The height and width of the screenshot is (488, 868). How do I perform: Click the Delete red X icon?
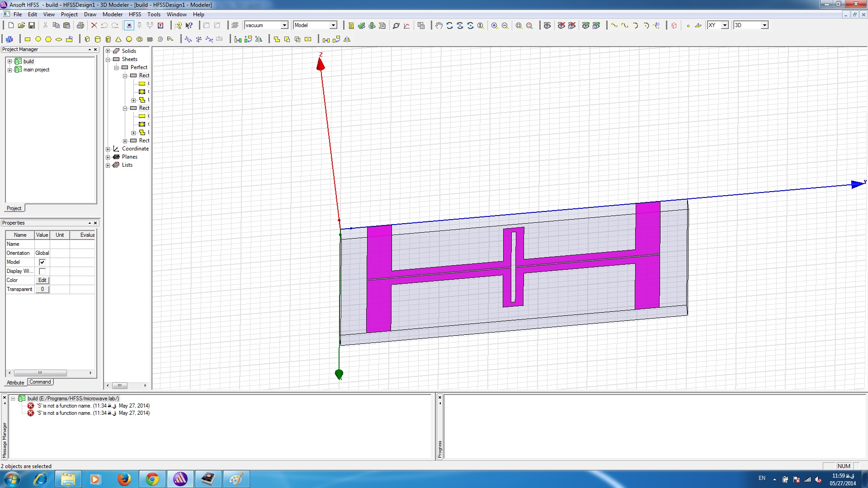[94, 25]
